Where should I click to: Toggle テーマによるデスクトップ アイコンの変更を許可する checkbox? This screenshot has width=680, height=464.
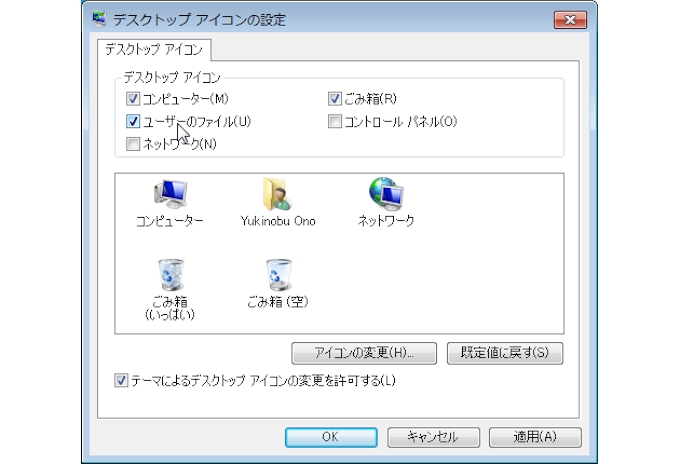[x=122, y=380]
